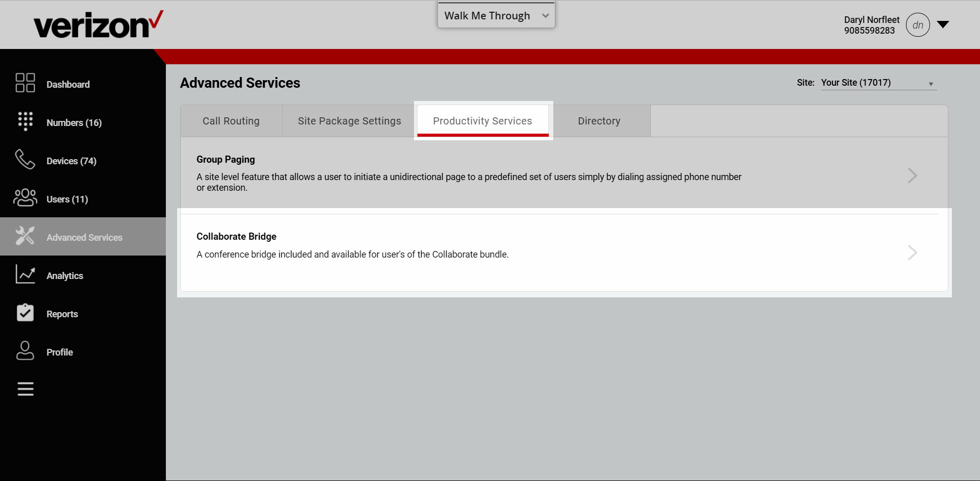The image size is (980, 481).
Task: Toggle the hamburger menu icon in sidebar
Action: (26, 389)
